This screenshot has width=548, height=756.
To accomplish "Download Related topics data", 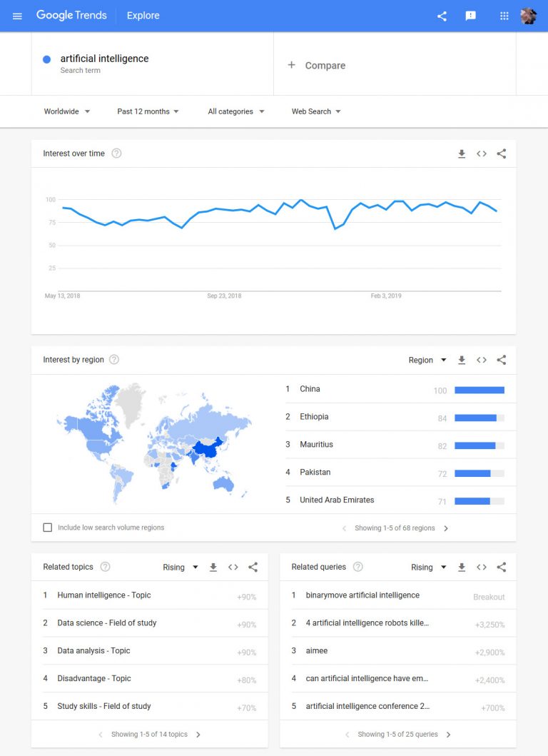I will (213, 568).
